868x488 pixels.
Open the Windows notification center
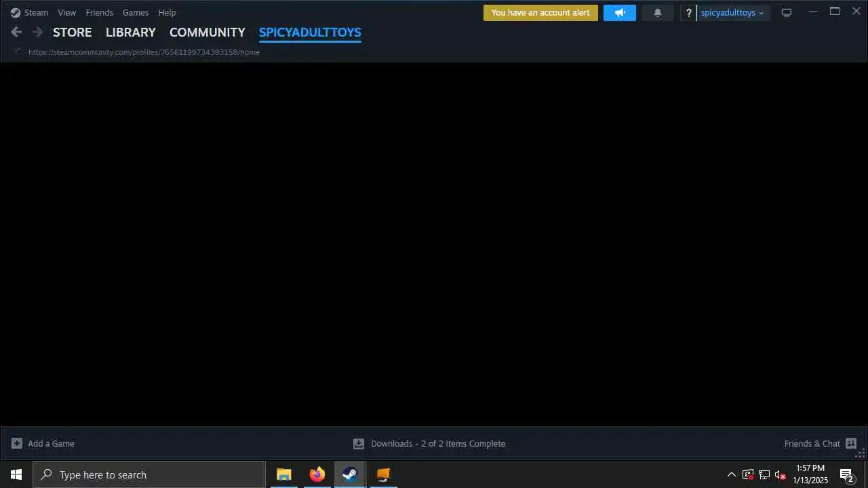(847, 474)
